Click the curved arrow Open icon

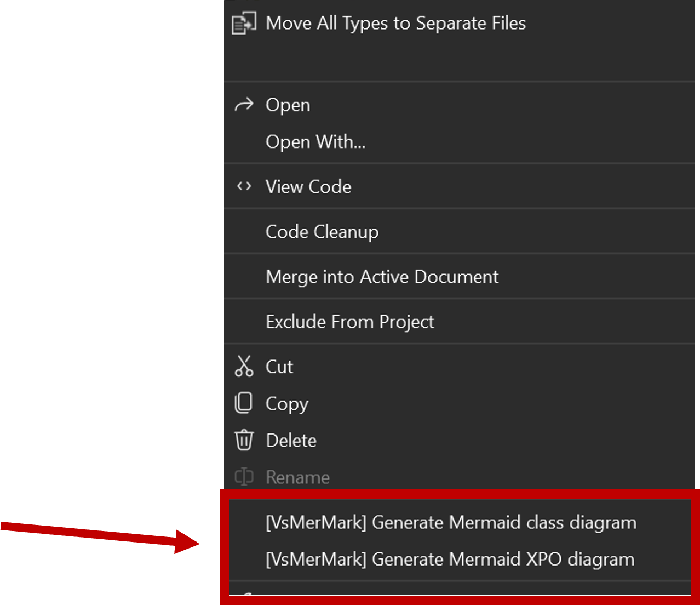[x=244, y=104]
